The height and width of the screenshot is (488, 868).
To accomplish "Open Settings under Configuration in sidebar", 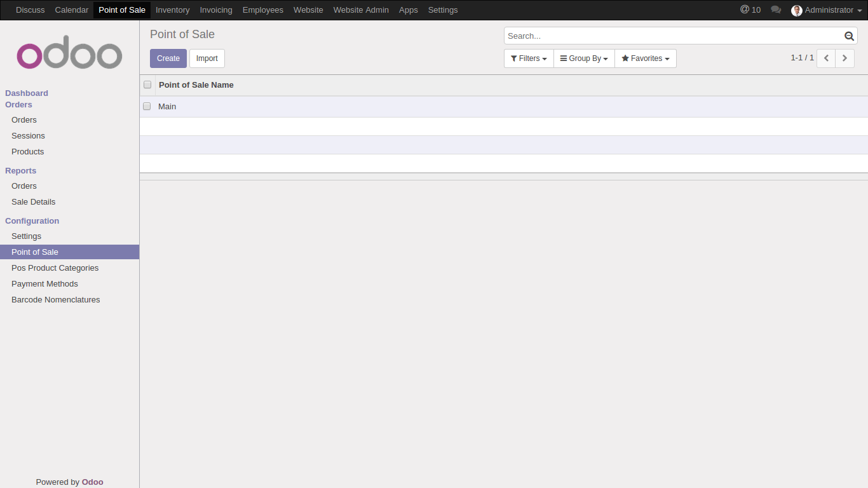I will tap(26, 236).
